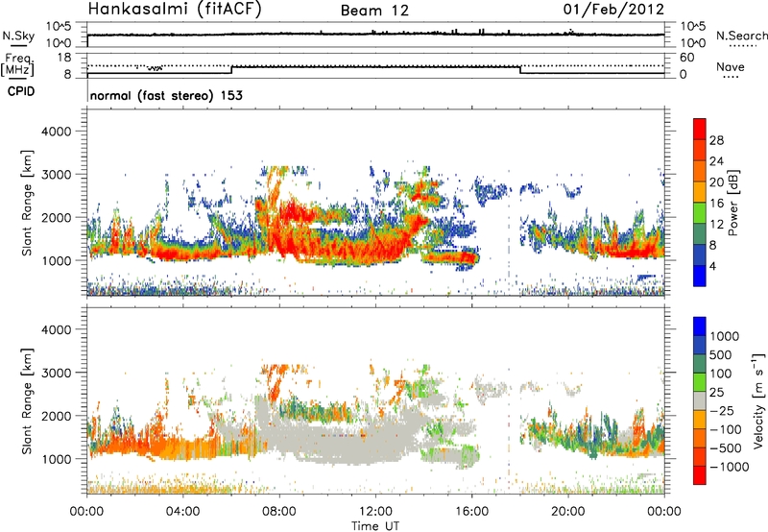Click the '4' tick on Power colorbar
This screenshot has width=768, height=532.
pos(712,266)
